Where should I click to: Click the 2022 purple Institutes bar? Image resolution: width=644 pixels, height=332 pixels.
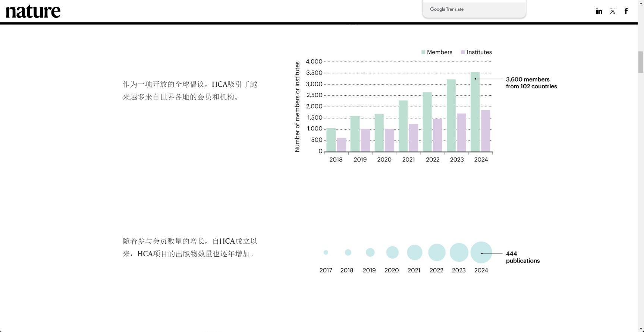[x=437, y=135]
